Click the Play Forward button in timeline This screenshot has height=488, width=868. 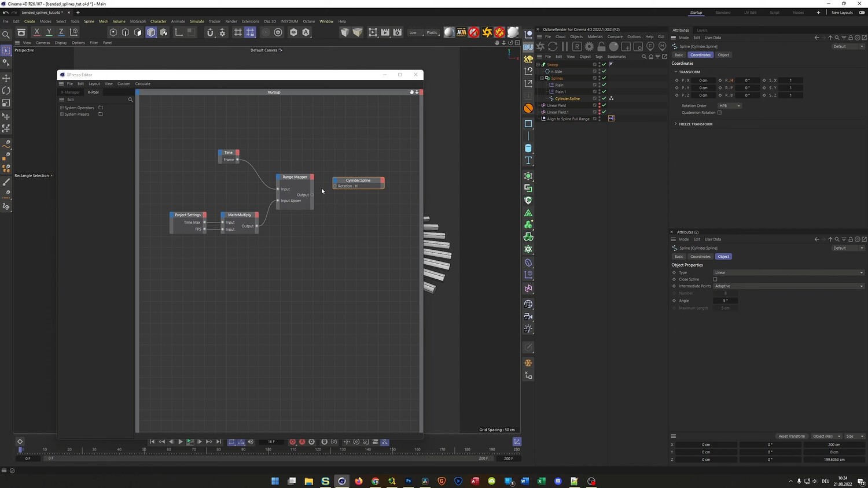[x=181, y=442]
